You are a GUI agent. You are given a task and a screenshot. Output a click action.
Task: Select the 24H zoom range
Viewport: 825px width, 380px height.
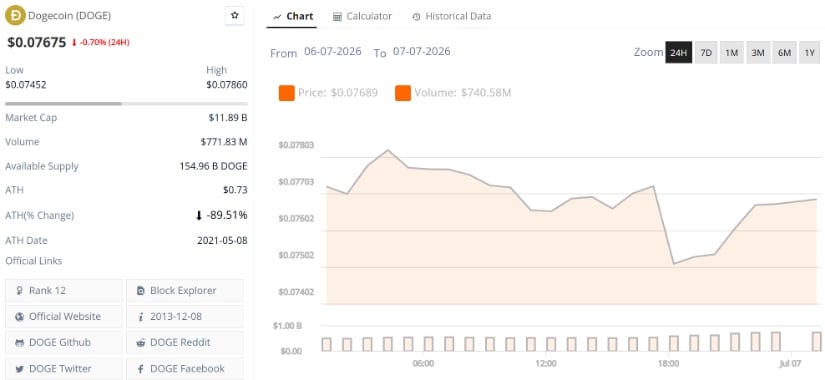(678, 53)
